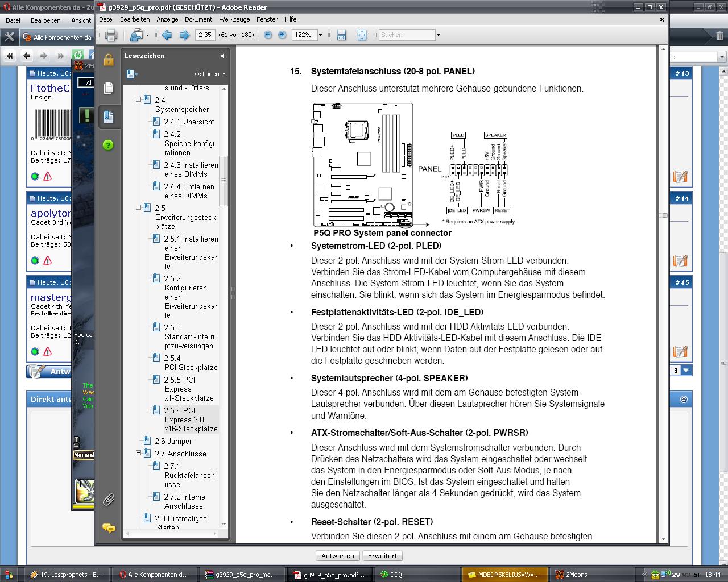Image resolution: width=728 pixels, height=582 pixels.
Task: Open the Pages panel icon in sidebar
Action: [x=109, y=88]
